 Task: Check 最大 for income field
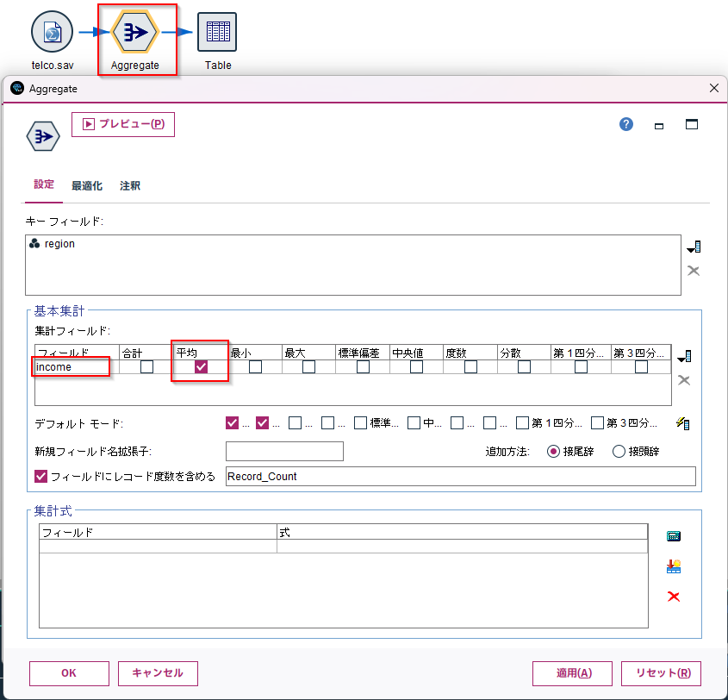308,367
